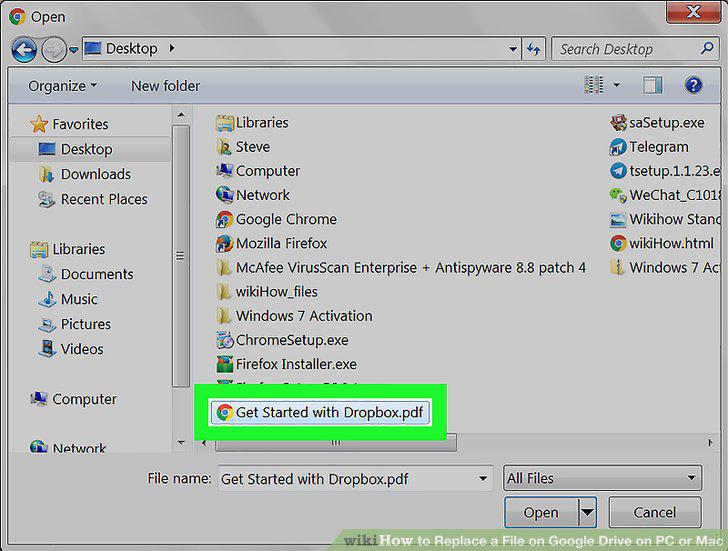Select Desktop in the navigation pane

[90, 149]
